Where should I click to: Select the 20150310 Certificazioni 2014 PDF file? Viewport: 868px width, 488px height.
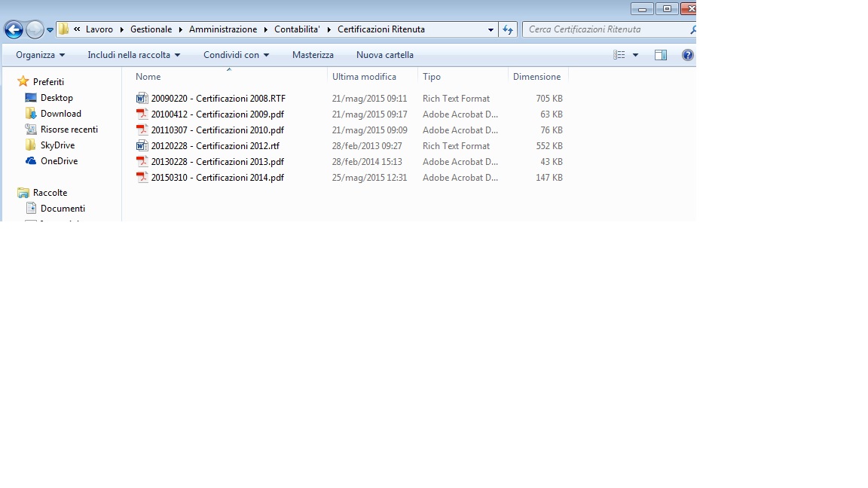click(x=217, y=178)
